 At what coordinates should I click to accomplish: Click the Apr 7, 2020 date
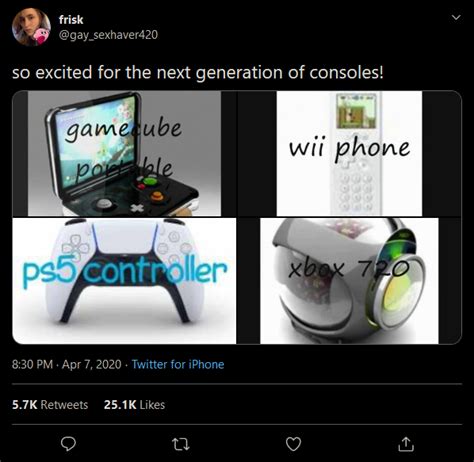tap(92, 364)
